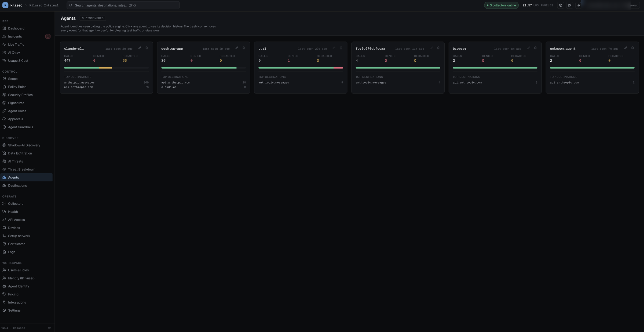Click the command palette shortcut in footer
Viewport: 644px width, 332px height.
coord(50,328)
